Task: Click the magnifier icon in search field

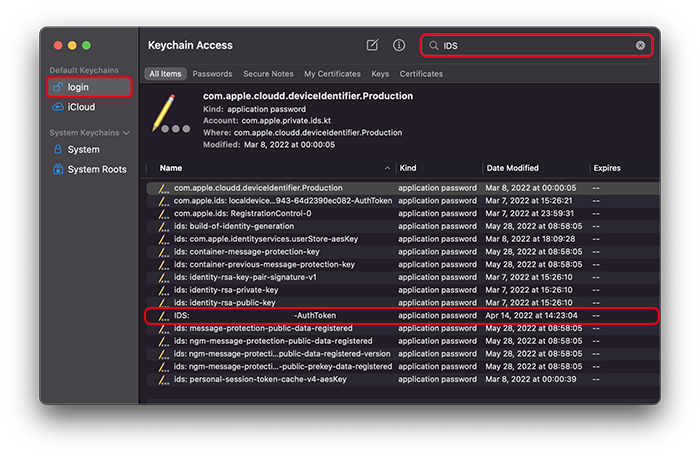Action: point(433,46)
